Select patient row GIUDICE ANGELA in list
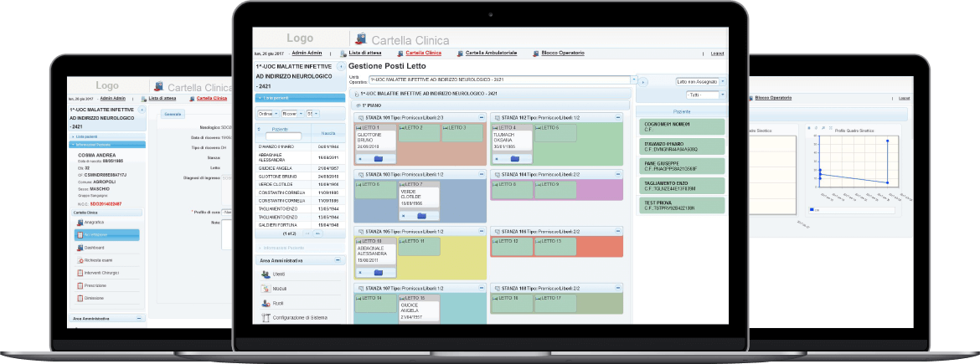Screen dimensions: 980x364 [300, 168]
